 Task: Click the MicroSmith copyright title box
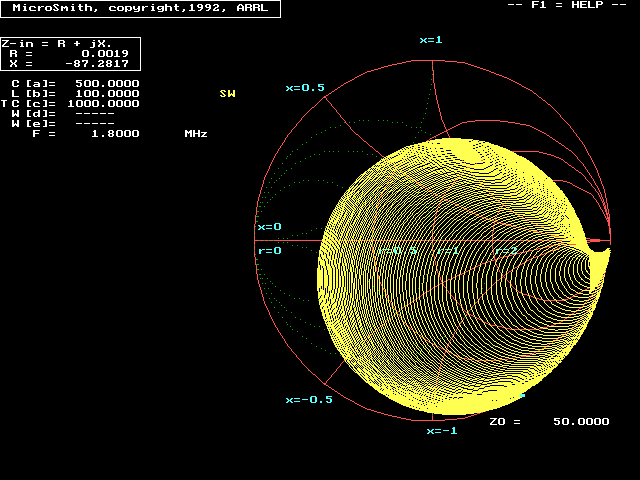(x=140, y=8)
